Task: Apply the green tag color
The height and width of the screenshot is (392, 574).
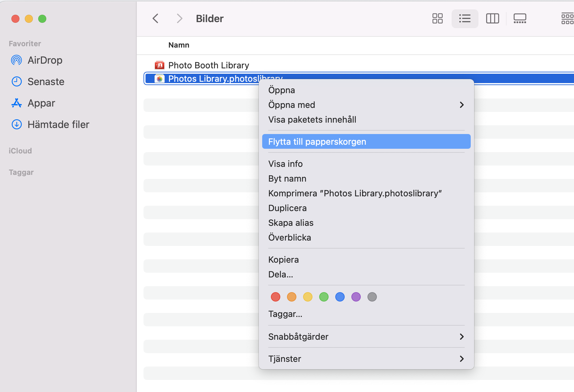Action: 324,297
